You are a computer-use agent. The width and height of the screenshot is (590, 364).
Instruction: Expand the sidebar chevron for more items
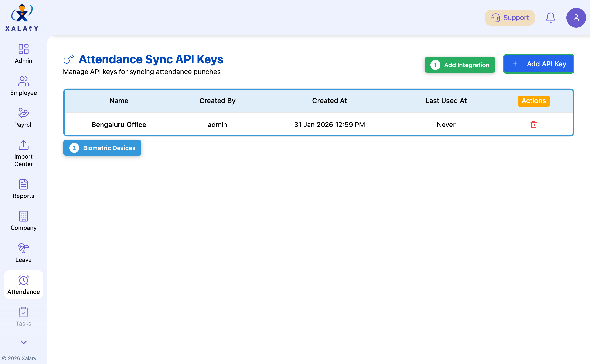click(24, 343)
